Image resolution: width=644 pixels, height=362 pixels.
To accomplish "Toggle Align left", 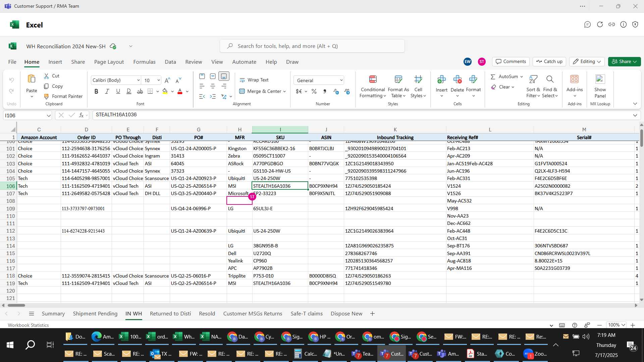I will point(202,86).
